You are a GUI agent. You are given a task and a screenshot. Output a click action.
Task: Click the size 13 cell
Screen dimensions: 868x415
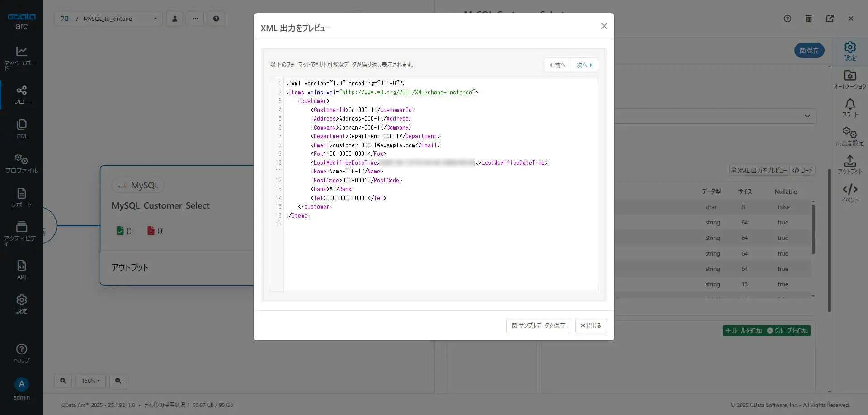coord(745,284)
